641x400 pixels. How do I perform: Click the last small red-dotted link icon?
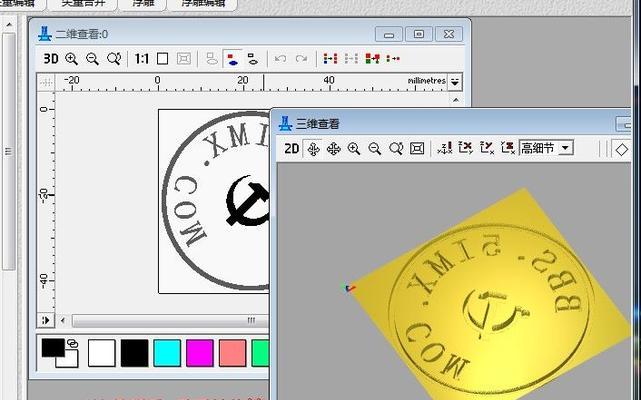(393, 59)
